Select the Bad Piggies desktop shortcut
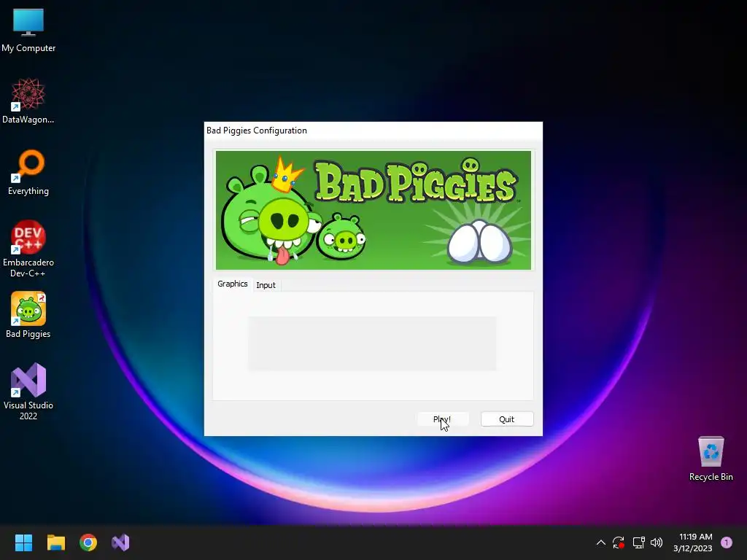 tap(28, 315)
